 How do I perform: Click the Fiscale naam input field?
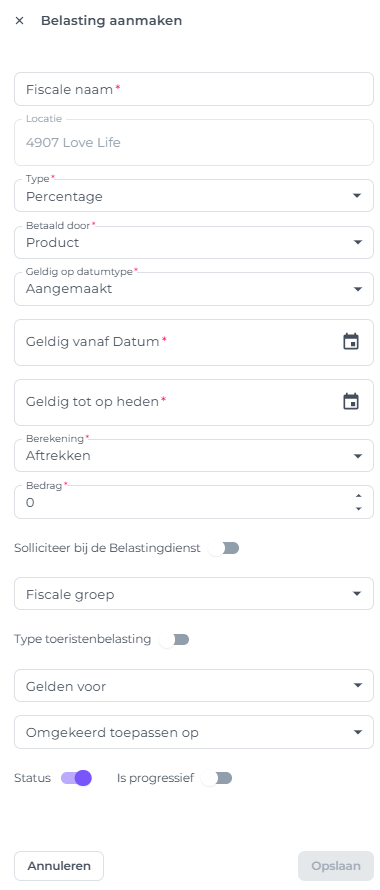coord(194,89)
